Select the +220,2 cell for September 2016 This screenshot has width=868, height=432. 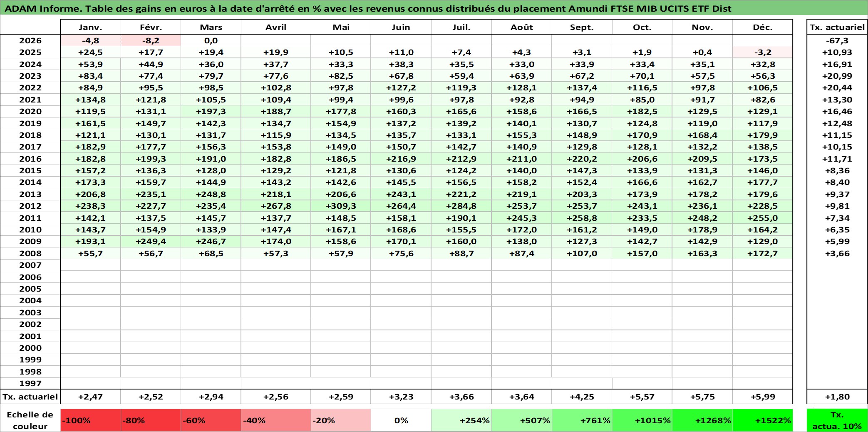click(582, 159)
